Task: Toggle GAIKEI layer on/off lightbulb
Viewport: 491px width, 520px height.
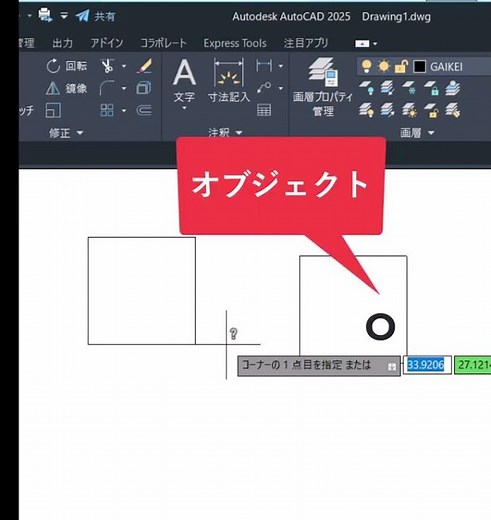Action: 366,66
